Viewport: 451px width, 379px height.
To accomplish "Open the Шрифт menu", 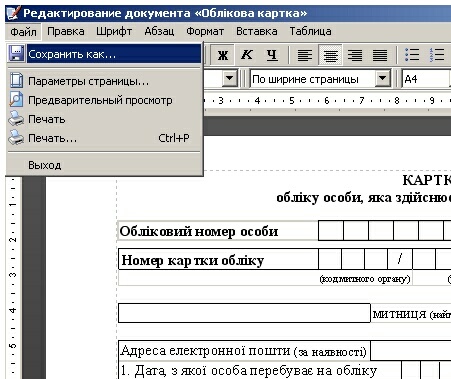I will pos(114,31).
